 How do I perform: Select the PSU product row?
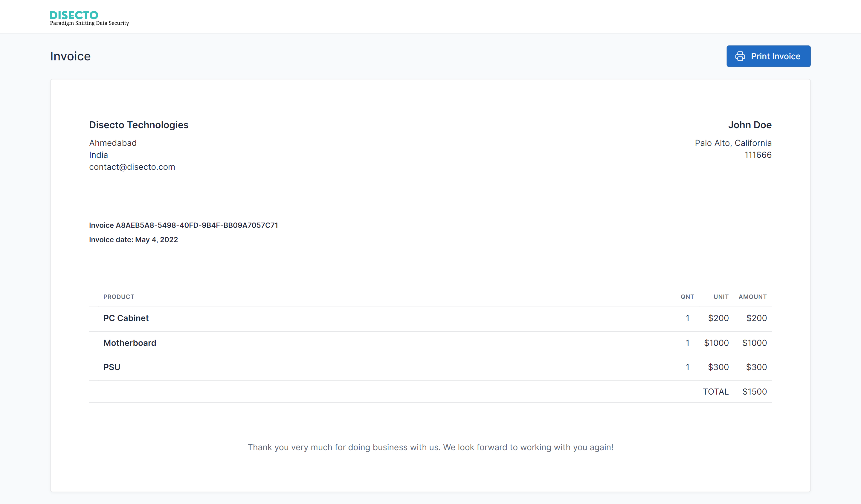pyautogui.click(x=112, y=367)
